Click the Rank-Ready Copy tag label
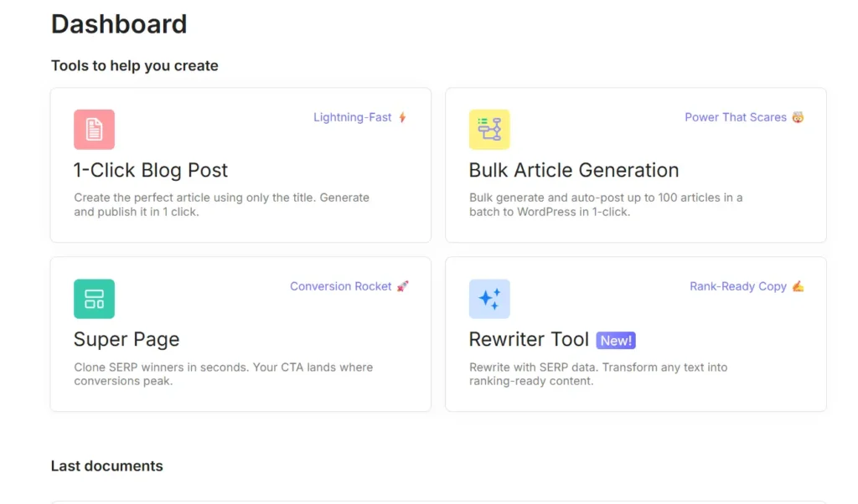The width and height of the screenshot is (858, 504). point(737,285)
